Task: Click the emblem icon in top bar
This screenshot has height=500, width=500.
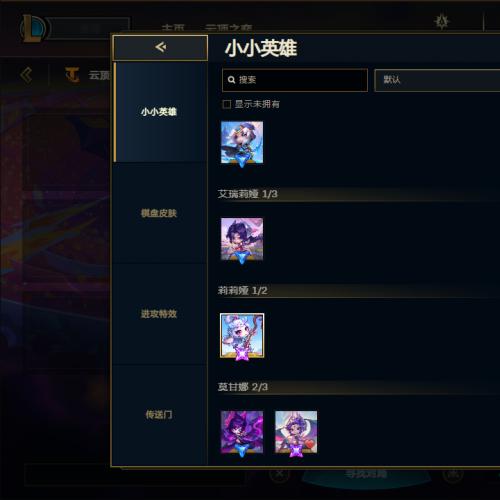Action: click(442, 22)
